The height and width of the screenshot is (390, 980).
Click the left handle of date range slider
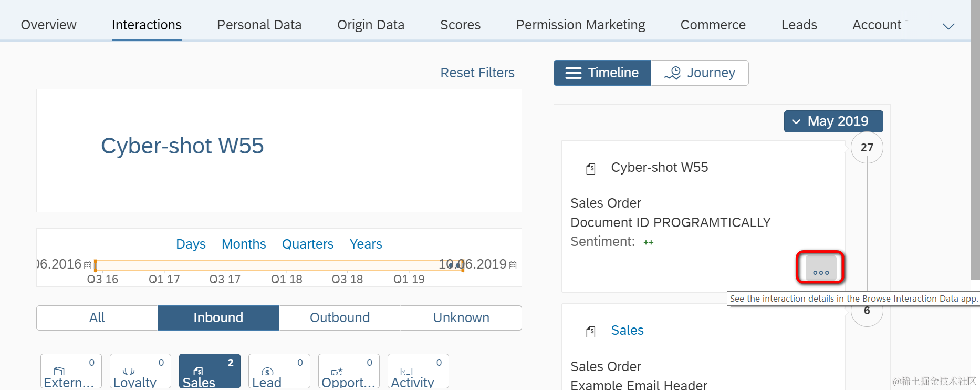[x=96, y=265]
